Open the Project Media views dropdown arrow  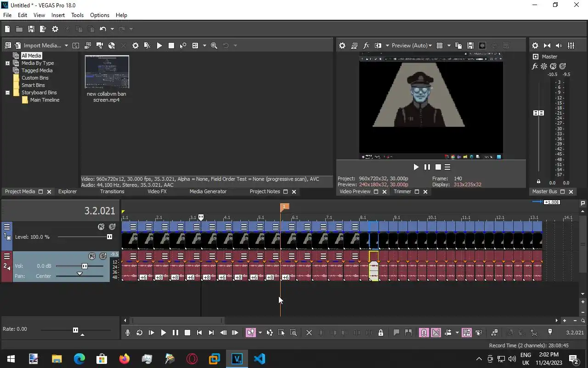[204, 46]
